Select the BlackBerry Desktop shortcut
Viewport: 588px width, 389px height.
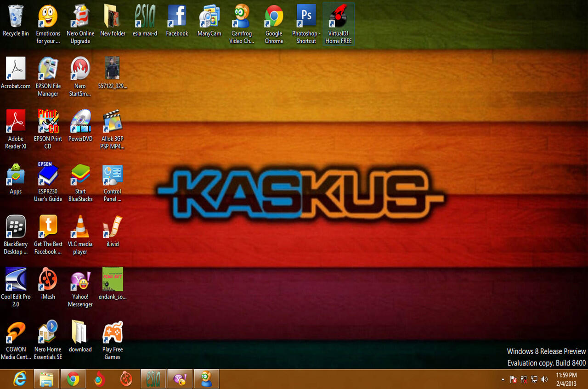(16, 235)
